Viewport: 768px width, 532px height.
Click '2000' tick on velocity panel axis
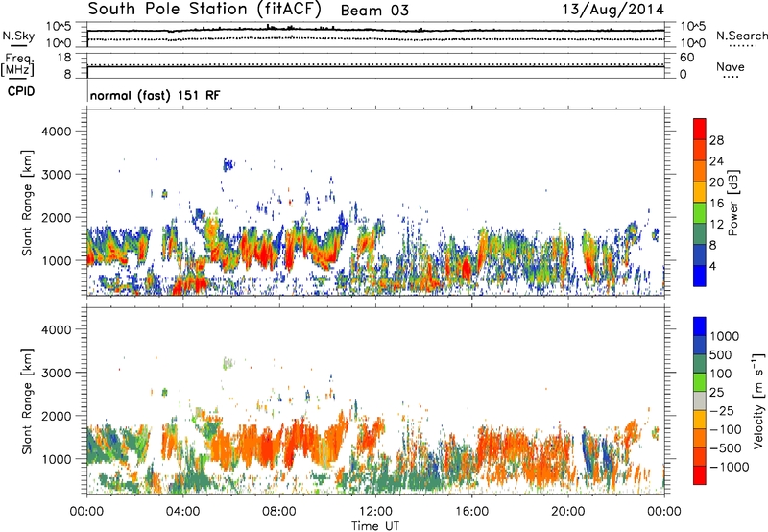pyautogui.click(x=57, y=416)
